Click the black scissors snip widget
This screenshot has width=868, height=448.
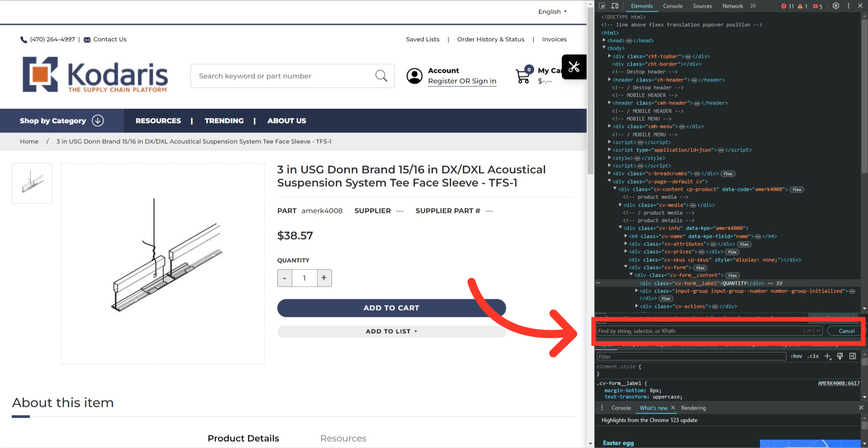(574, 67)
